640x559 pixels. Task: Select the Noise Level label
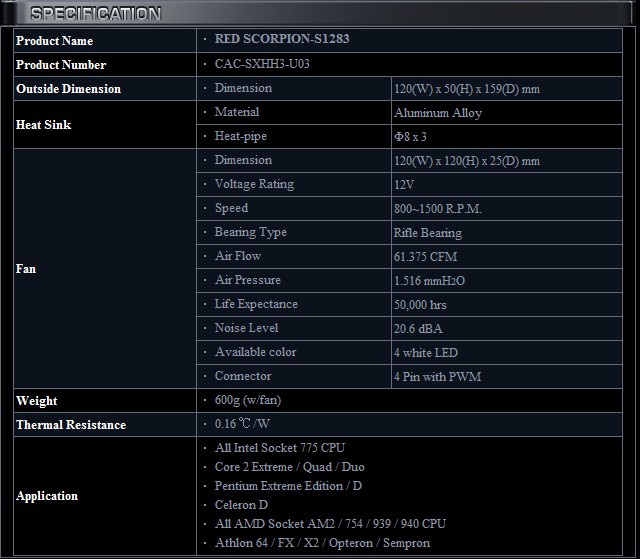pyautogui.click(x=246, y=328)
